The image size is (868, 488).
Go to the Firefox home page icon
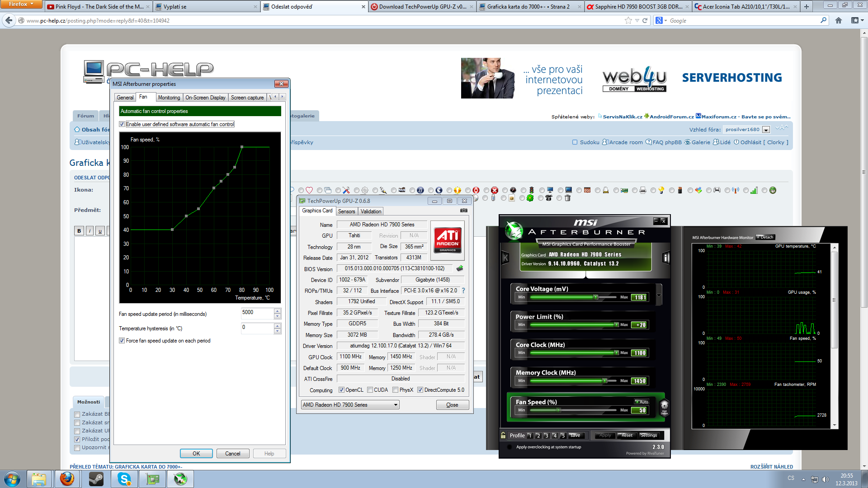pos(839,20)
